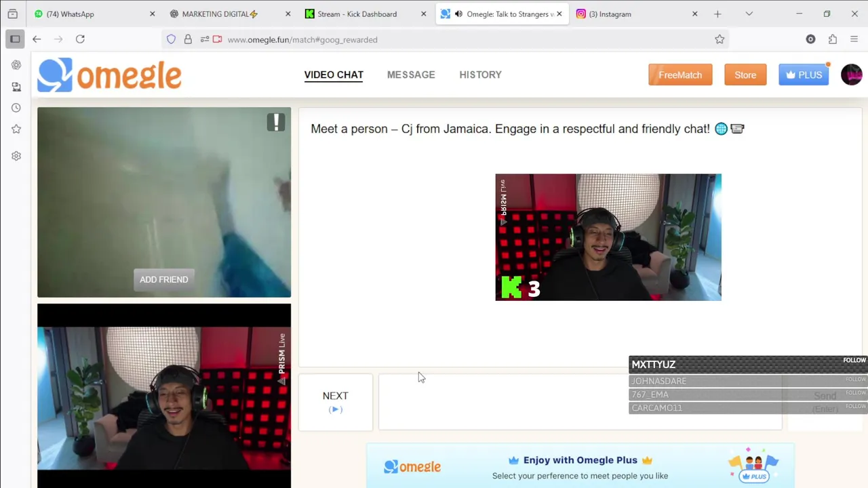Close the MARKETING DIGITAL tab
The width and height of the screenshot is (868, 488).
coord(288,14)
